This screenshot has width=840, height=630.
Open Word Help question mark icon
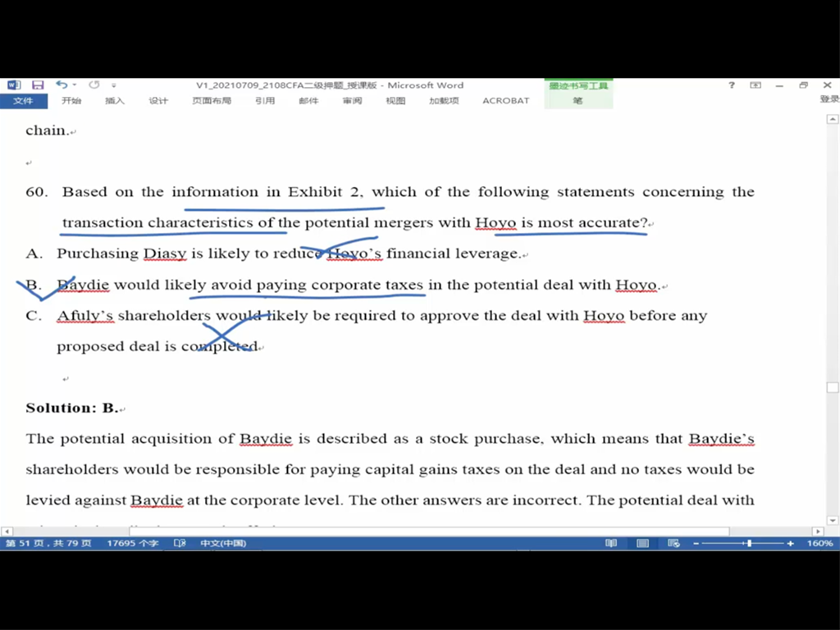732,85
